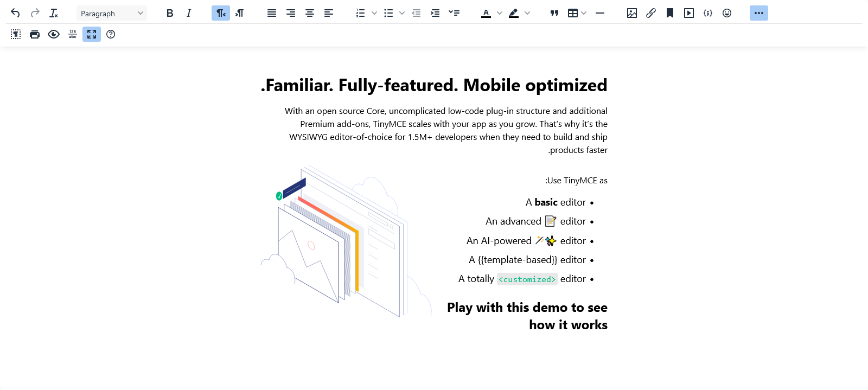The image size is (868, 390).
Task: Click the Undo icon
Action: tap(15, 13)
